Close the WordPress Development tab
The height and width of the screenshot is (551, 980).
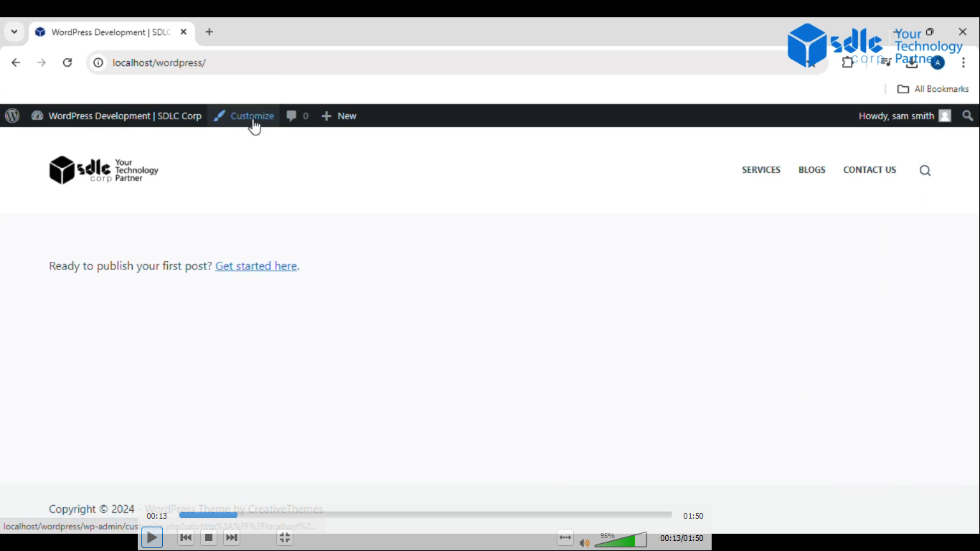pyautogui.click(x=184, y=32)
